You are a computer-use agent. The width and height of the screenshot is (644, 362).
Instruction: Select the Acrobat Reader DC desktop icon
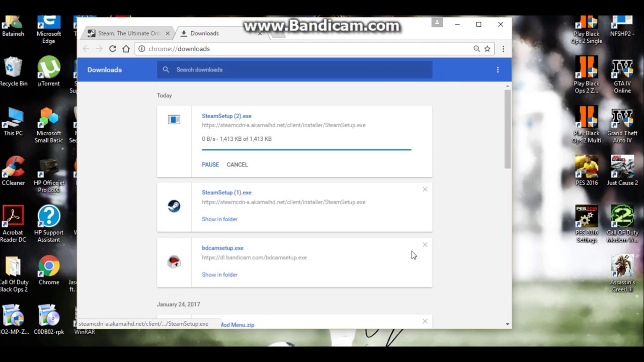tap(13, 224)
